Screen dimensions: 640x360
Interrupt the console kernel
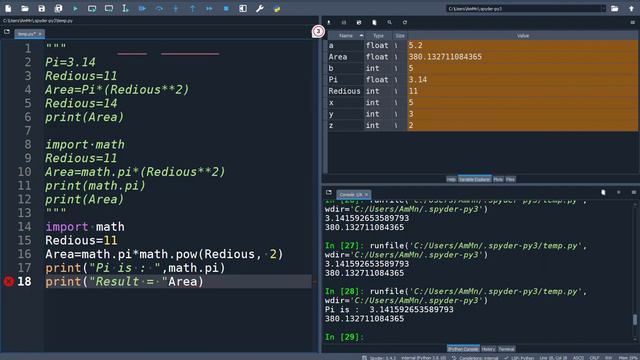(x=618, y=192)
